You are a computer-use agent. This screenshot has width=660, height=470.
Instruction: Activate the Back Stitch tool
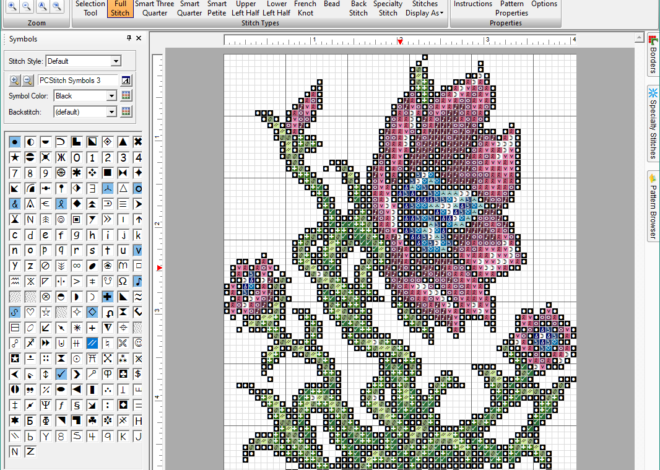coord(358,8)
